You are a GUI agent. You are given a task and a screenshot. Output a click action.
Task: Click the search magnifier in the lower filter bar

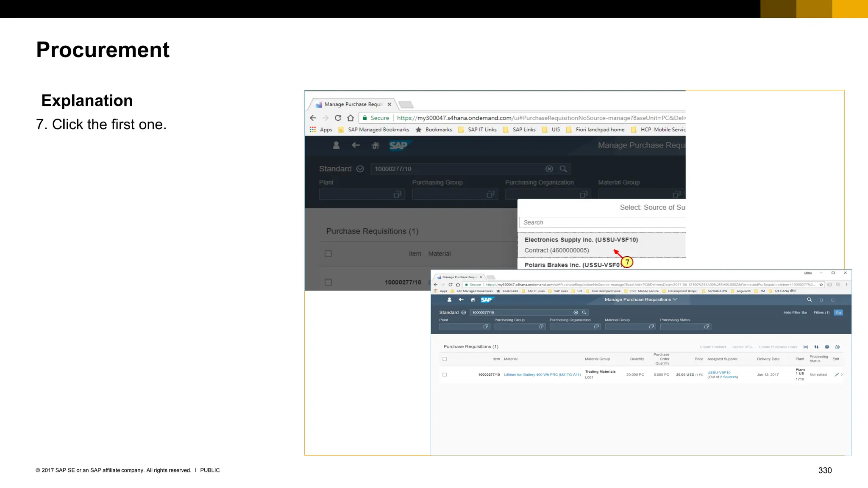584,313
